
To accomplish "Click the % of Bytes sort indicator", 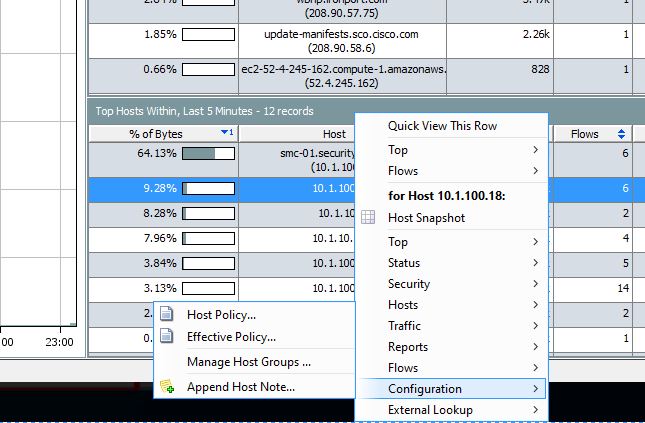I will pos(227,132).
